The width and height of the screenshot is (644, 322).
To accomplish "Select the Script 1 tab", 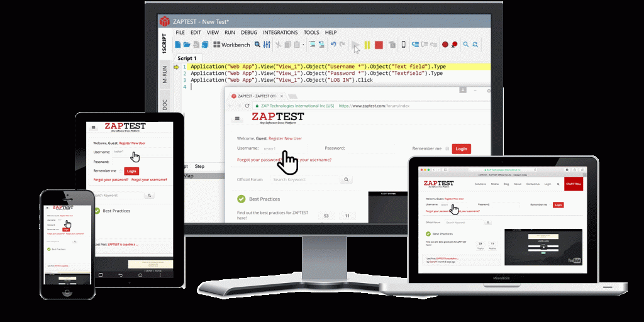I will 187,58.
